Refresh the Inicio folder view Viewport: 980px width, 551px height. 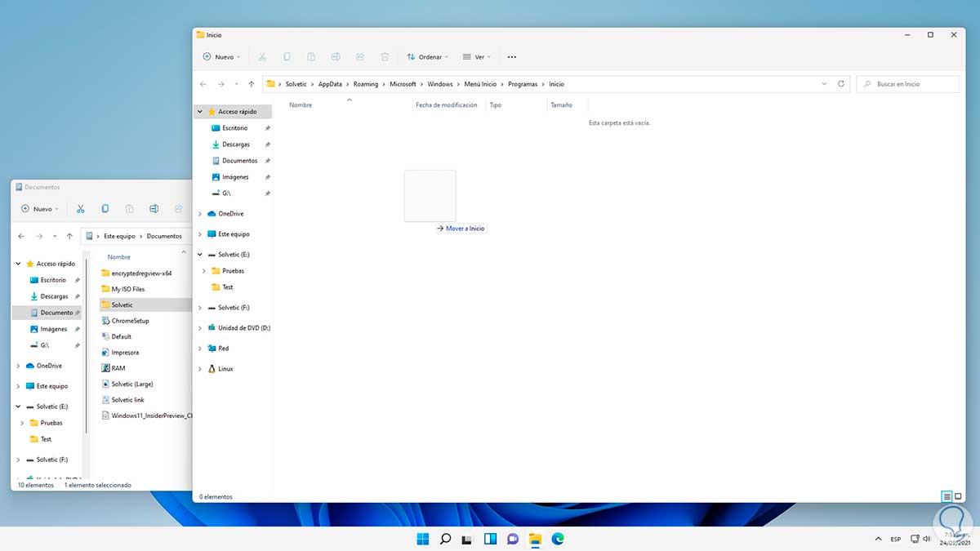tap(841, 84)
